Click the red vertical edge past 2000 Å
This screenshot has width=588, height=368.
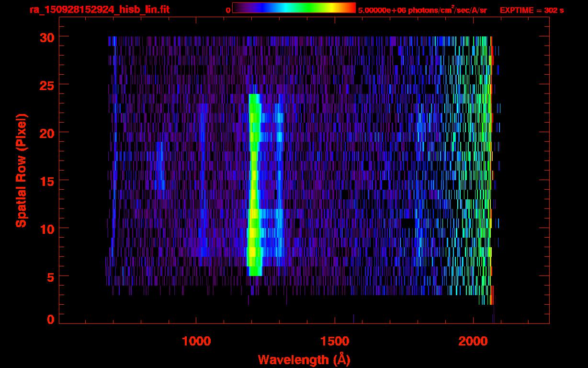point(491,168)
